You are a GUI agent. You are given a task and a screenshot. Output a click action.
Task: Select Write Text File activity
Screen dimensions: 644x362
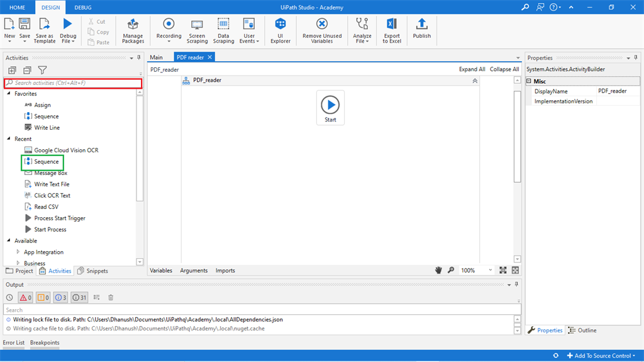coord(47,184)
